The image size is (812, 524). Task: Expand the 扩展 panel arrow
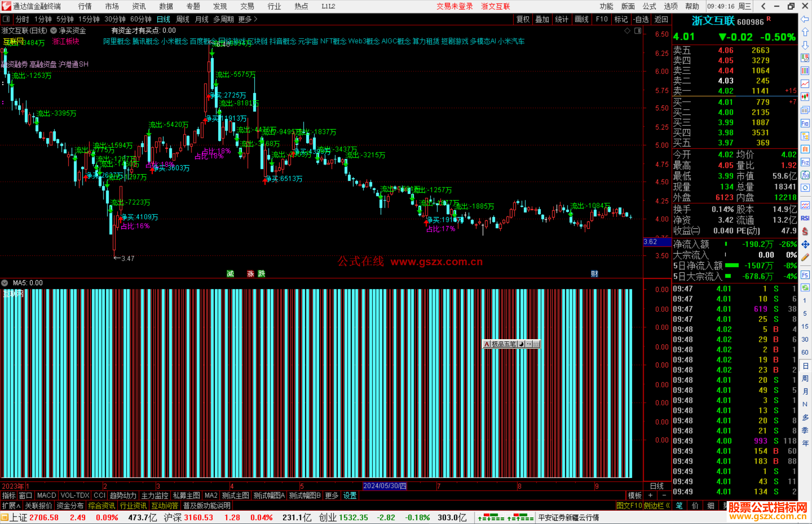[18, 506]
